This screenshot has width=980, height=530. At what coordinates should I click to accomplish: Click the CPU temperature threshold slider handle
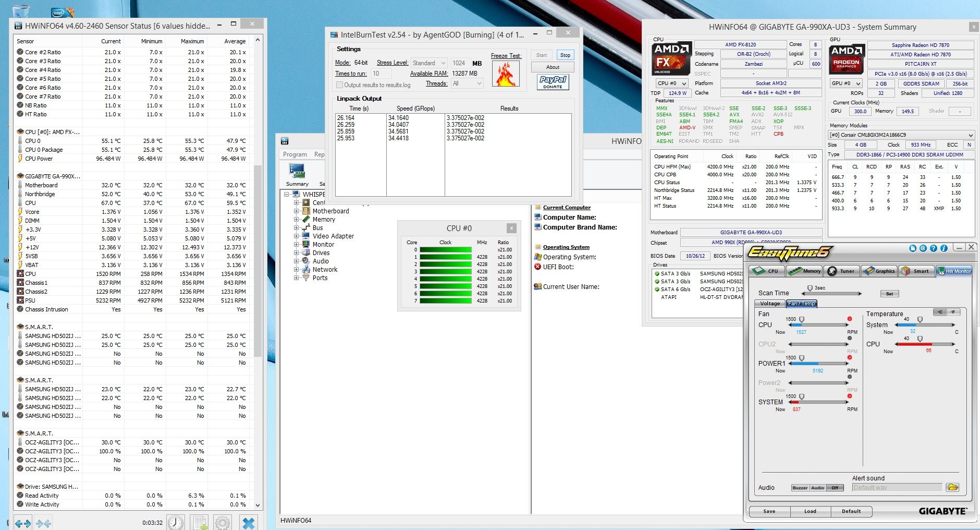point(920,339)
